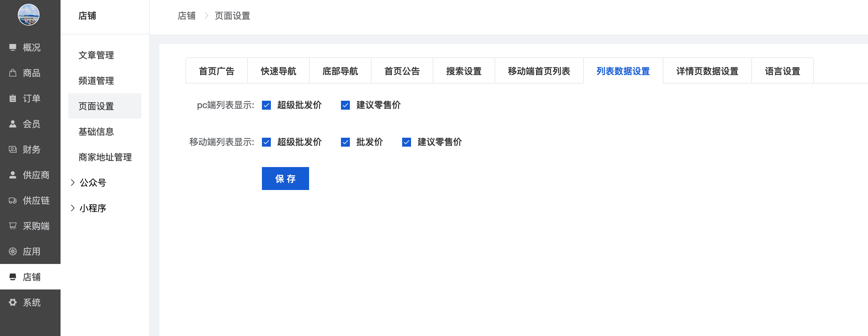Click the user avatar thumbnail
The height and width of the screenshot is (336, 868).
click(x=29, y=15)
